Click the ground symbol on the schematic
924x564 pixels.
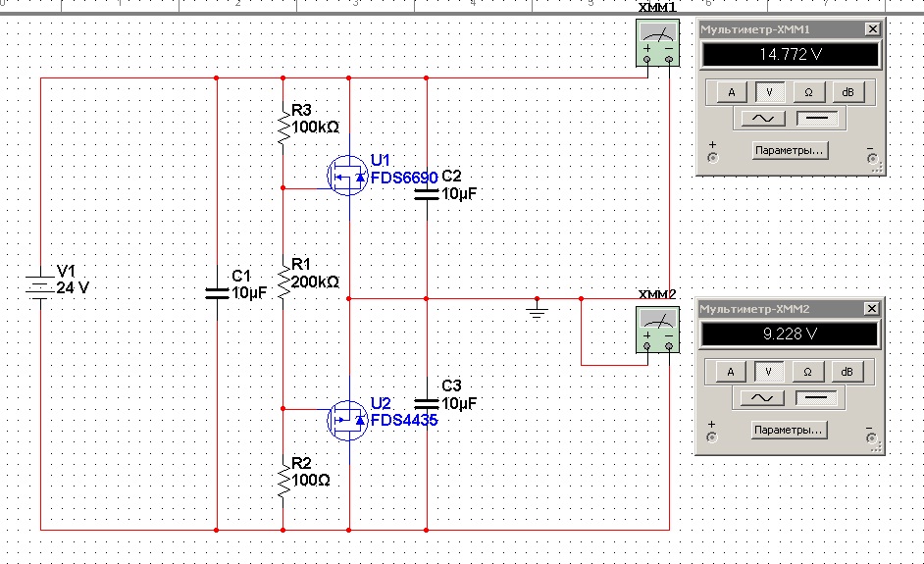[537, 311]
